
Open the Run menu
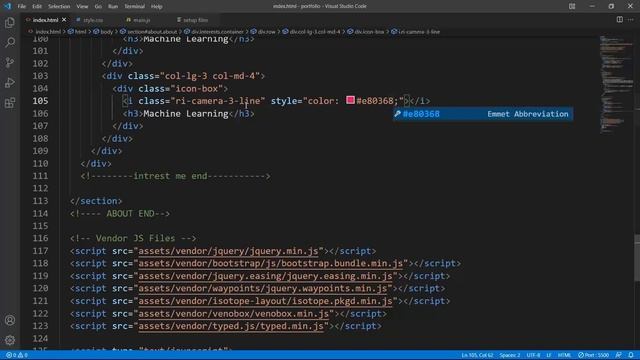pos(113,6)
